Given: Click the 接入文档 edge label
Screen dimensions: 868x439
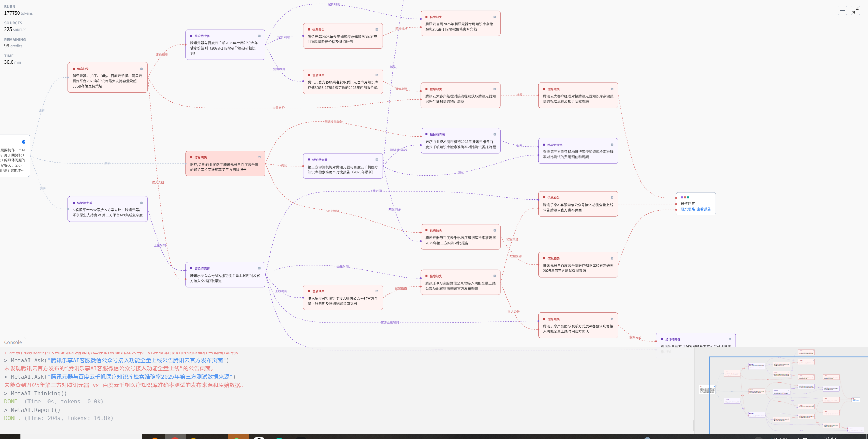Looking at the screenshot, I should pos(158,183).
